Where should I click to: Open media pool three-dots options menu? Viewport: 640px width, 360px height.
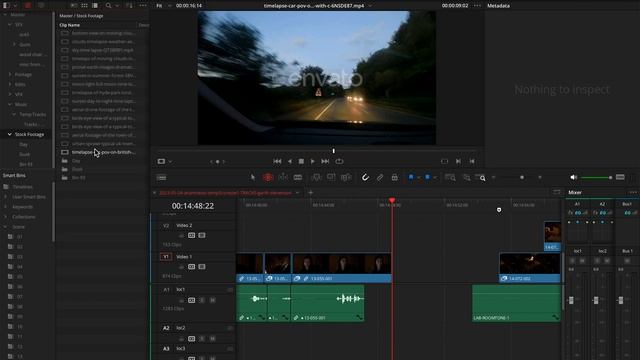pyautogui.click(x=143, y=6)
